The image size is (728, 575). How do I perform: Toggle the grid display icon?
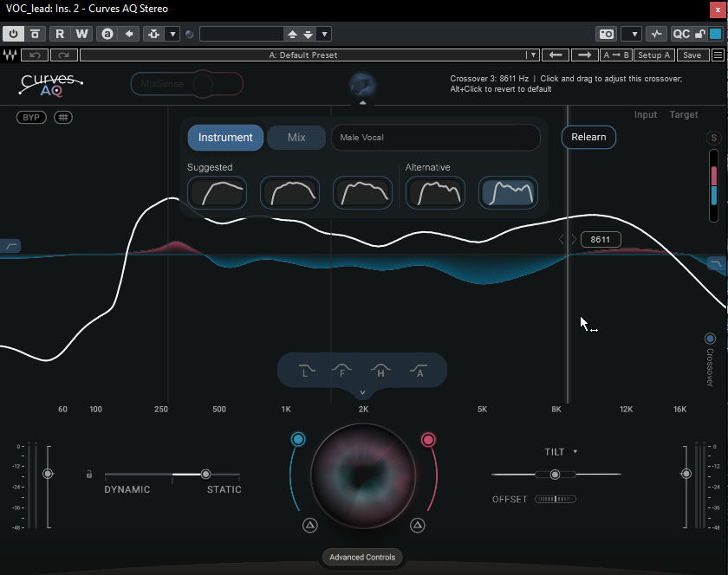coord(63,118)
